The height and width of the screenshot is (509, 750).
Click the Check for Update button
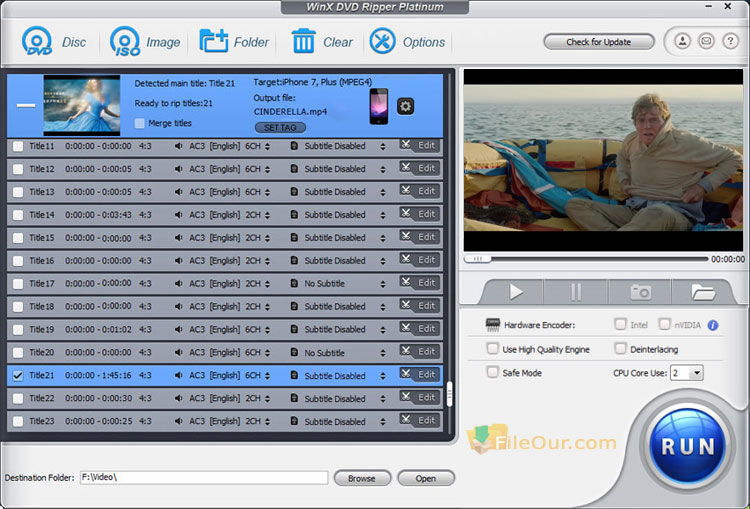coord(598,42)
